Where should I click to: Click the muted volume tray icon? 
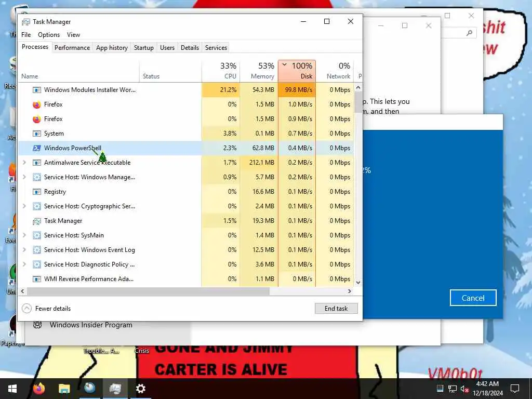click(x=464, y=389)
